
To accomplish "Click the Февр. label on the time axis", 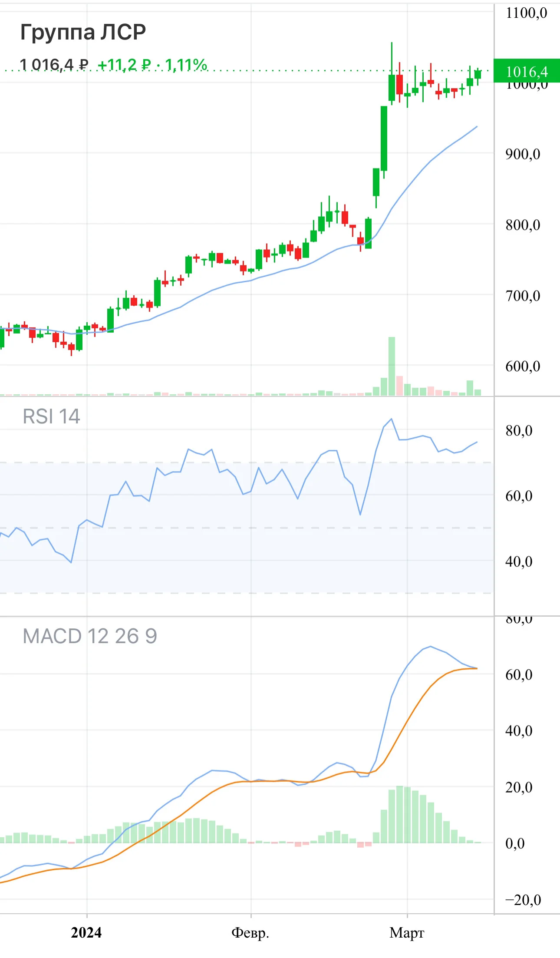I will (250, 932).
